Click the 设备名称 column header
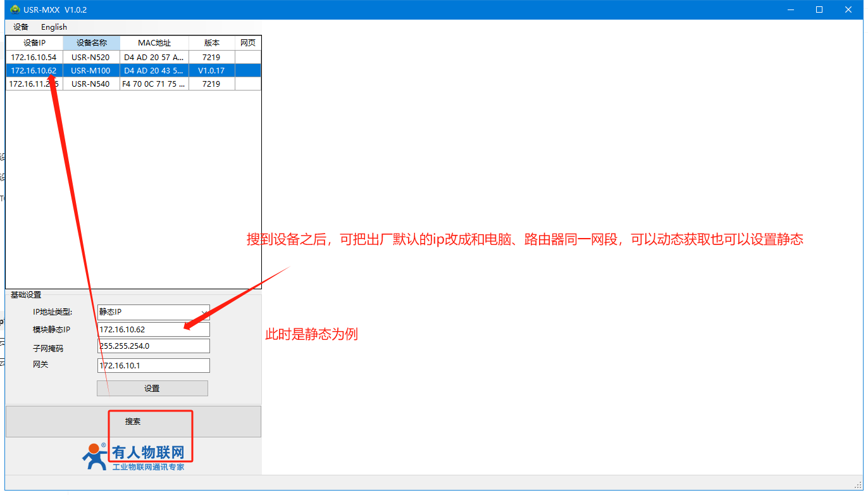 point(92,43)
